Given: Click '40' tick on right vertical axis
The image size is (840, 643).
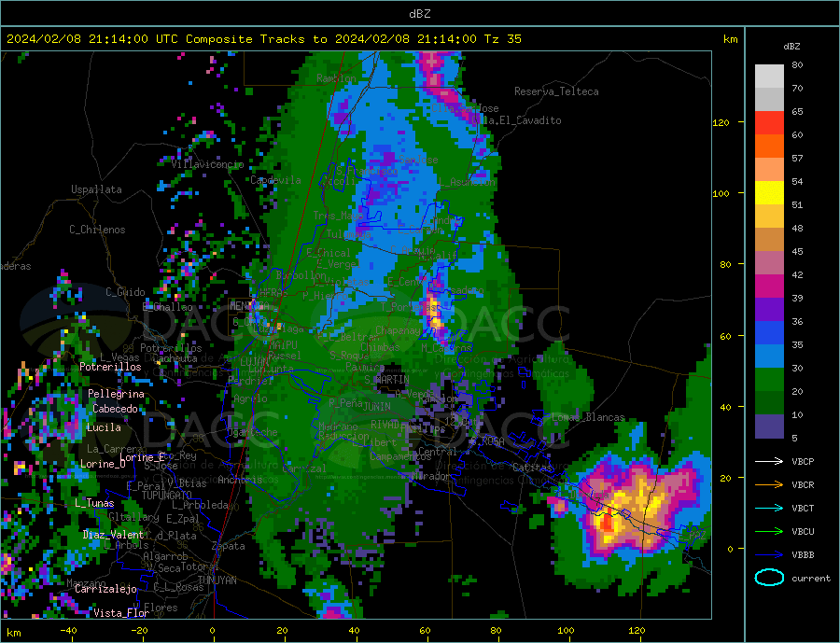Looking at the screenshot, I should point(725,407).
